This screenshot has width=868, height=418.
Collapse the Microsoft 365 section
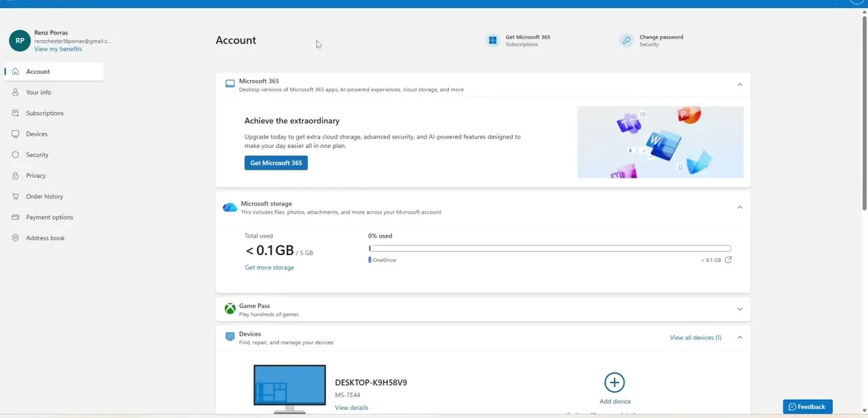point(740,85)
